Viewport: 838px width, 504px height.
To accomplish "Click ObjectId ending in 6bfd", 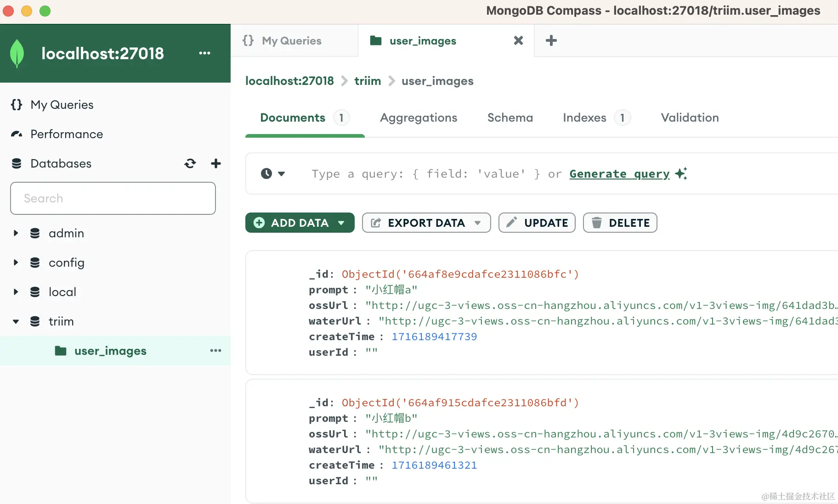I will [460, 403].
